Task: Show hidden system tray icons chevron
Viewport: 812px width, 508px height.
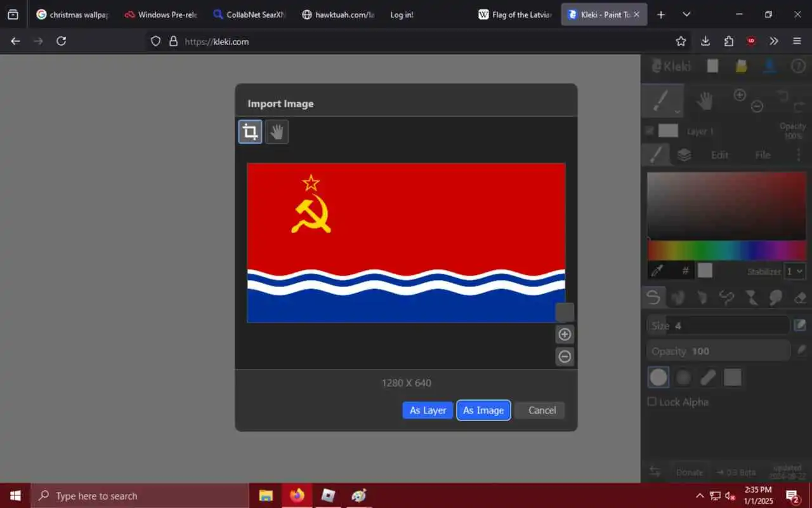Action: click(x=700, y=496)
